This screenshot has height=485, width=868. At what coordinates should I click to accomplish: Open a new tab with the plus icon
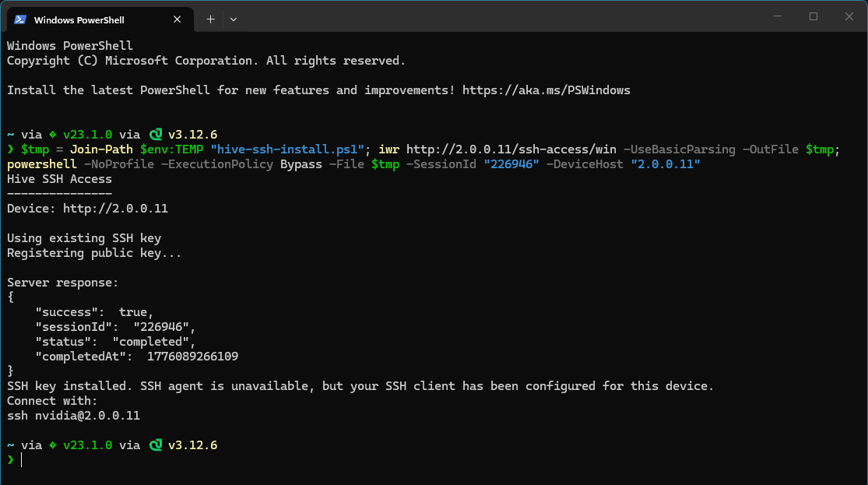209,19
